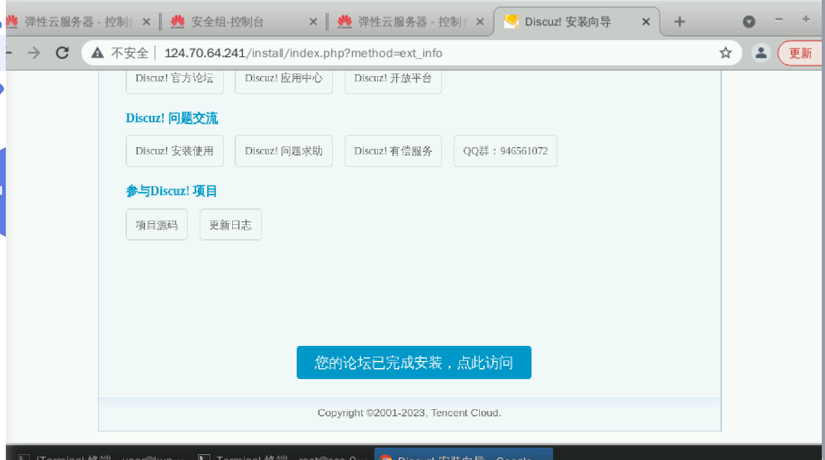Open a new tab with the plus icon
Screen dimensions: 825x460
680,21
